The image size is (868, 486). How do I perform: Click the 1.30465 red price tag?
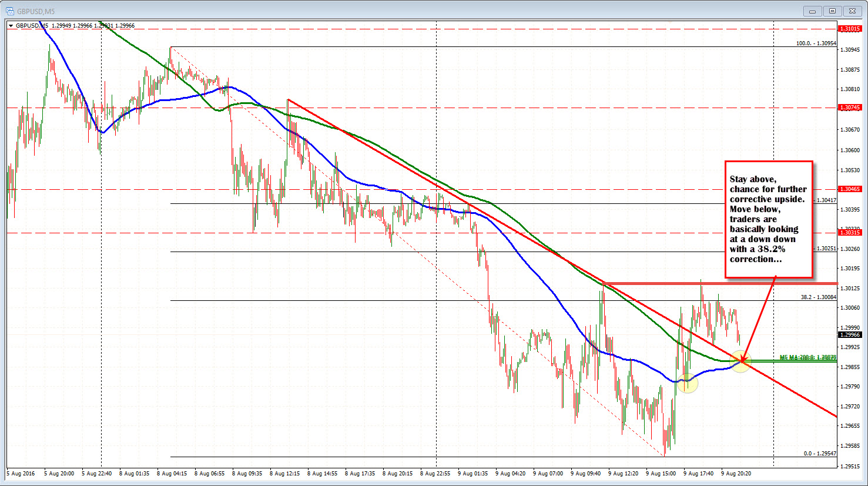850,189
